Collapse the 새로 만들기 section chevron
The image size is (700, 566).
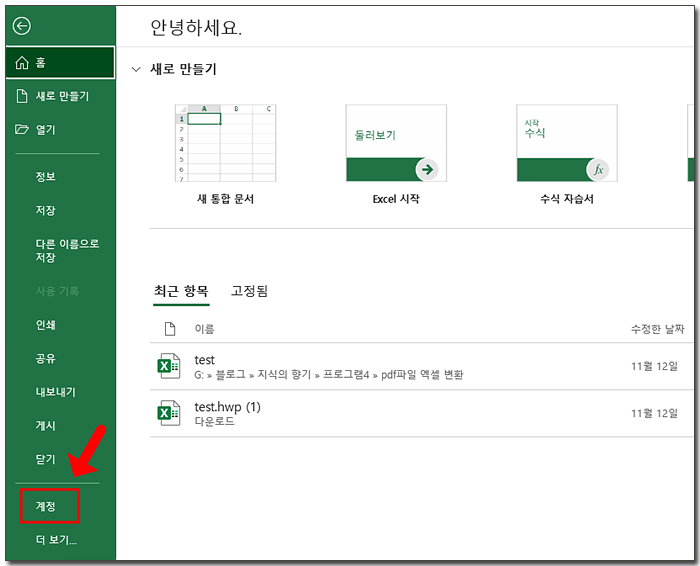tap(136, 70)
